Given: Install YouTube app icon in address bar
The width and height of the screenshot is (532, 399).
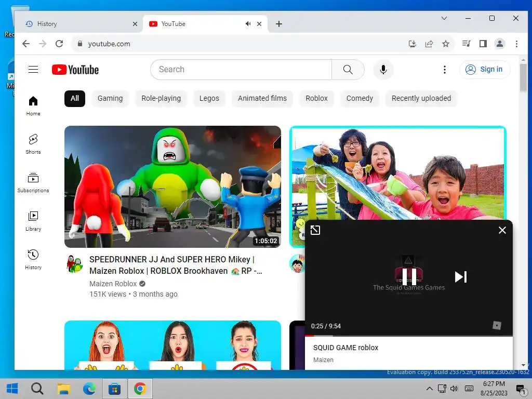Looking at the screenshot, I should [x=412, y=44].
